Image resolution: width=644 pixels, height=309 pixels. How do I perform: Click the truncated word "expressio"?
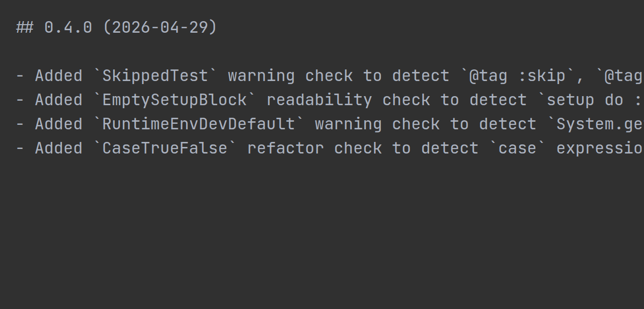click(599, 148)
